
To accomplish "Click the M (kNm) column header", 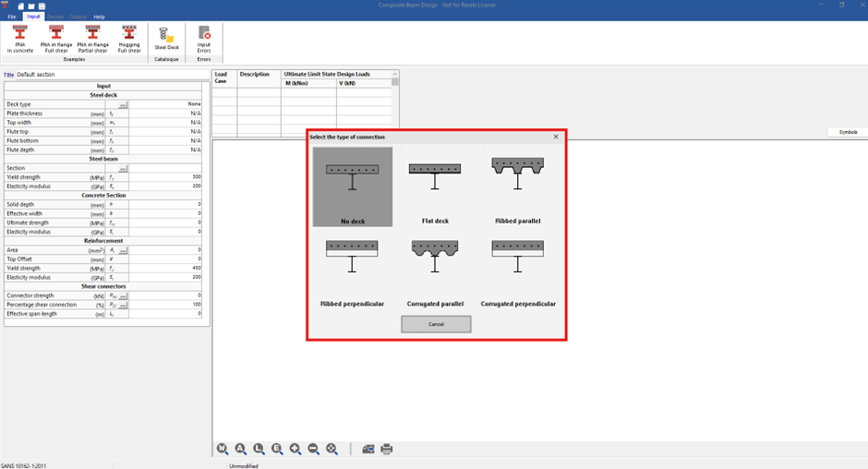I will click(x=296, y=83).
